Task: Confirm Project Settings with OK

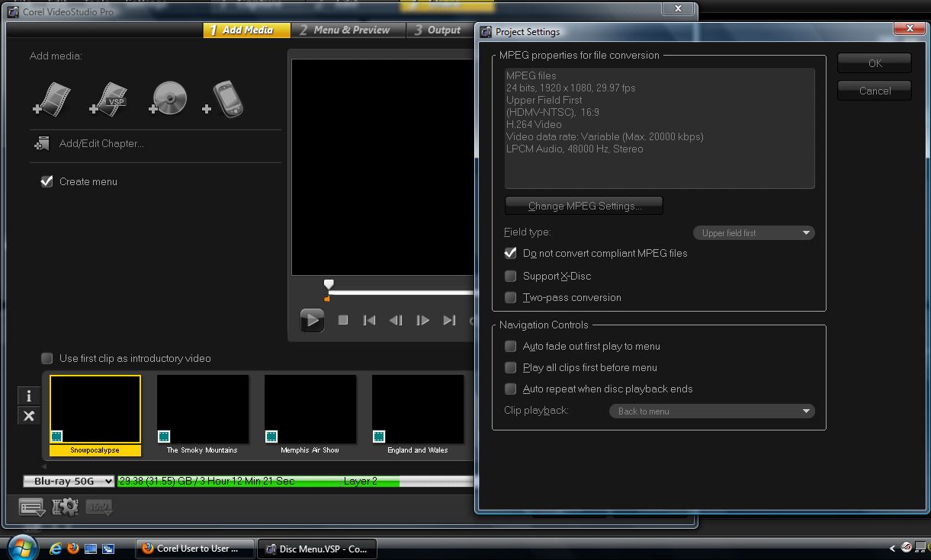Action: coord(875,63)
